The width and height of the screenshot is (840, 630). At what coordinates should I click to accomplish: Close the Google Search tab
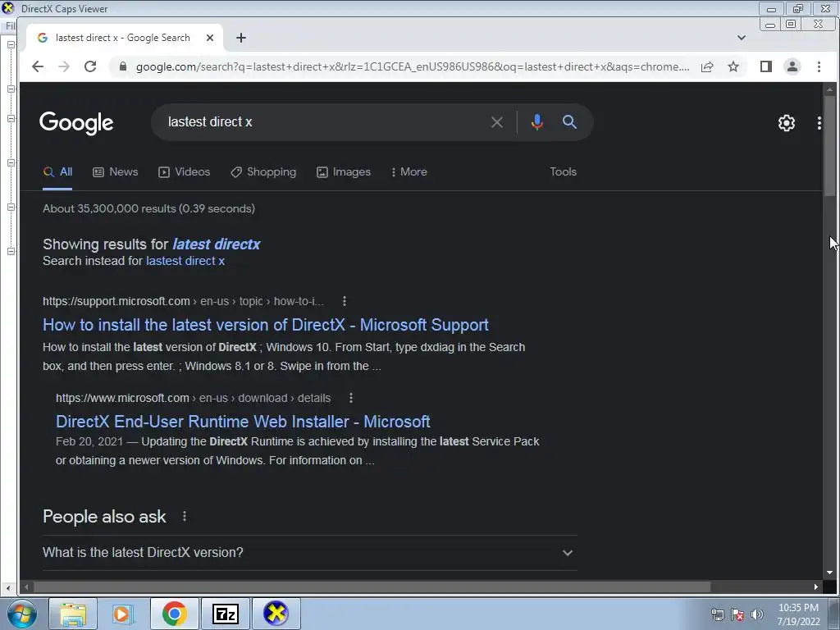pos(210,38)
